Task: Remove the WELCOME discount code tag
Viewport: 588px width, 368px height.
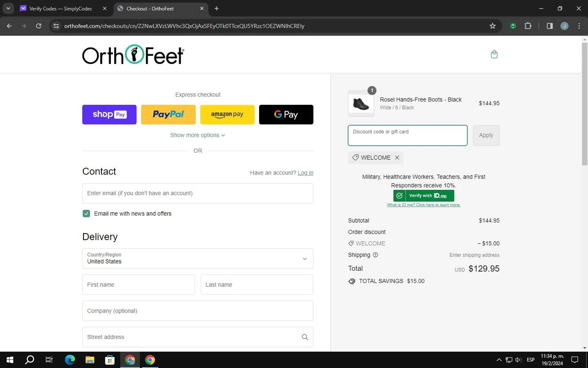Action: click(397, 157)
